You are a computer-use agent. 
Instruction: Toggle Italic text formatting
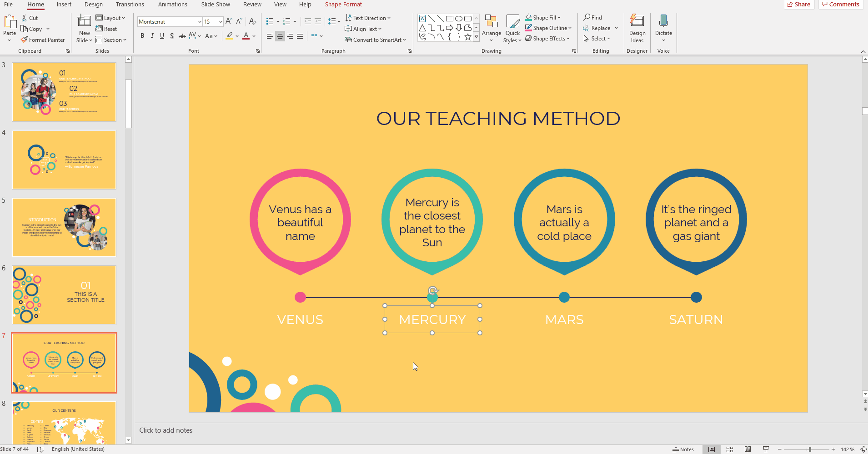(x=152, y=36)
